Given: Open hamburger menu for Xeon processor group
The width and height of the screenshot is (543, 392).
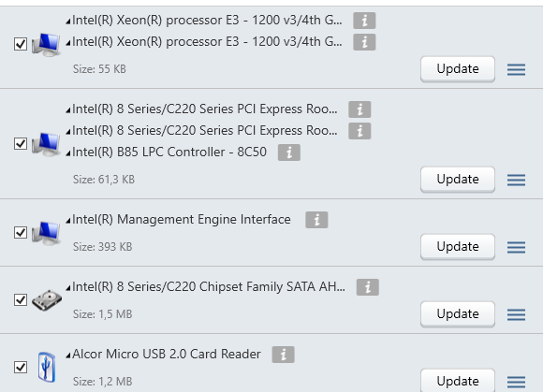Looking at the screenshot, I should point(516,69).
